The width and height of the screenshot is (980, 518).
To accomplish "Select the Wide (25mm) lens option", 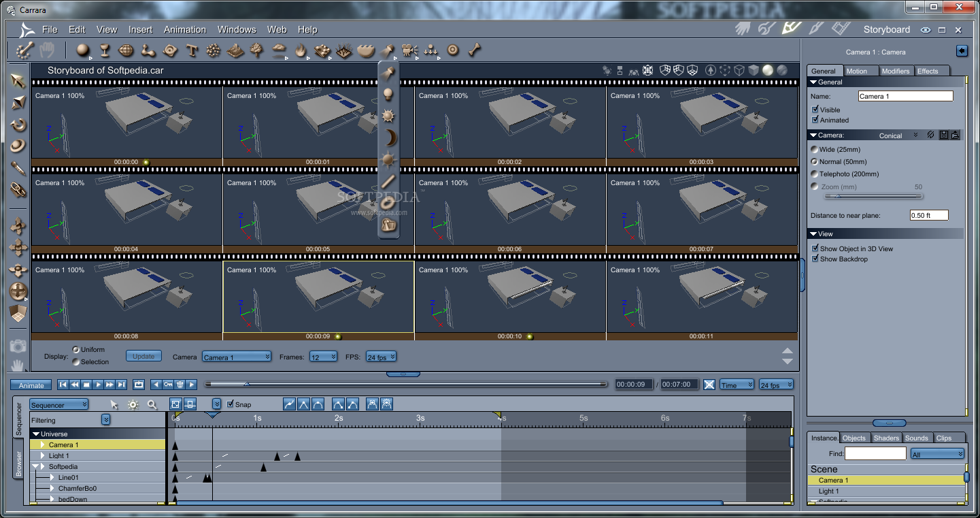I will 814,149.
